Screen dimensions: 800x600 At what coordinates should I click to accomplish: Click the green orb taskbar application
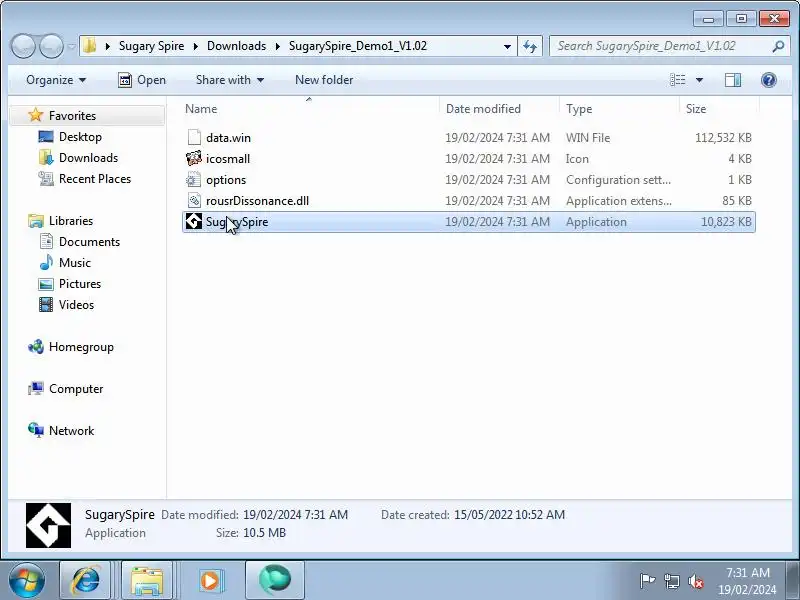click(274, 581)
